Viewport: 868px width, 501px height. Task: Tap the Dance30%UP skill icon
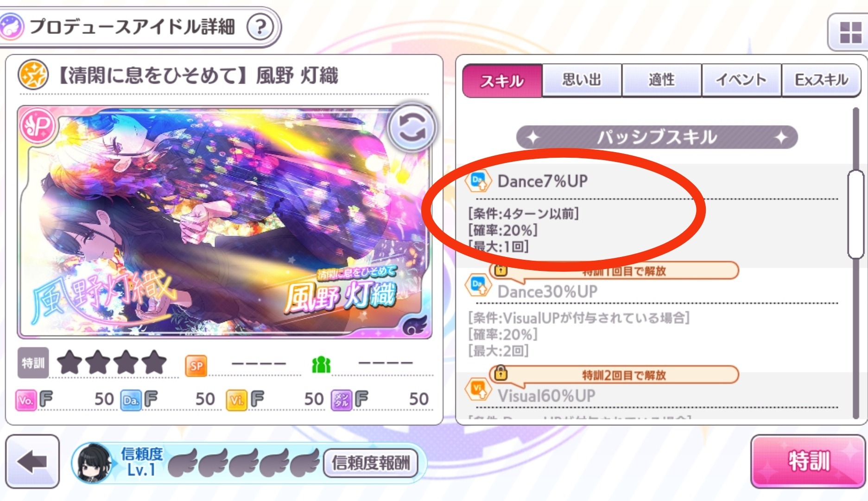479,285
